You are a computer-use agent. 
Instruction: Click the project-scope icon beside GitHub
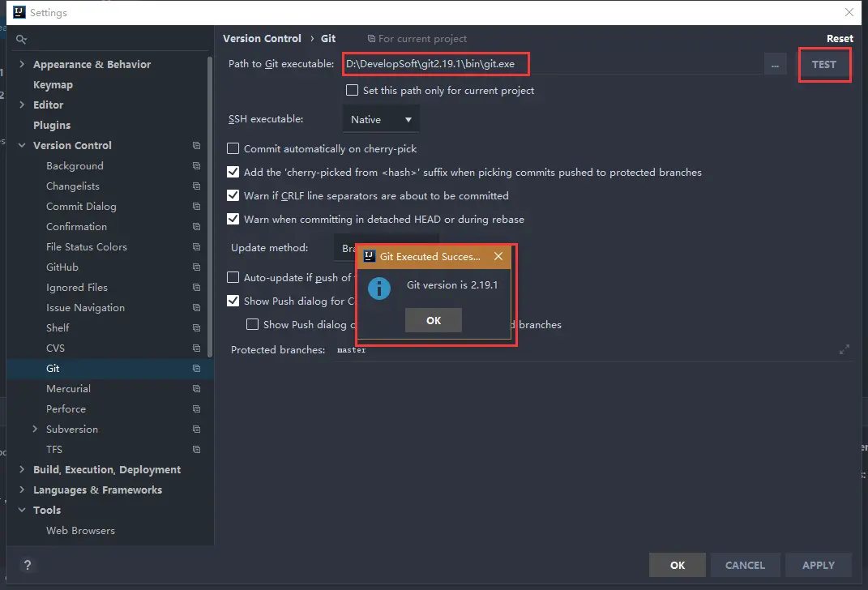click(196, 267)
